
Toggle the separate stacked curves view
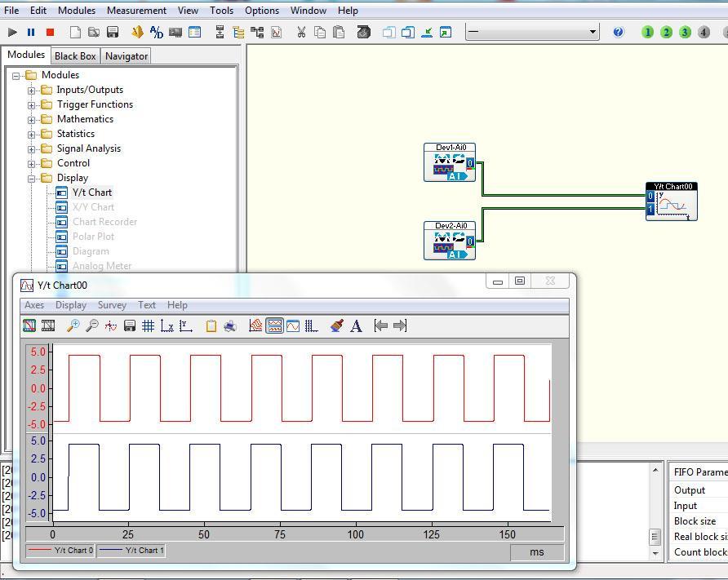pyautogui.click(x=274, y=325)
